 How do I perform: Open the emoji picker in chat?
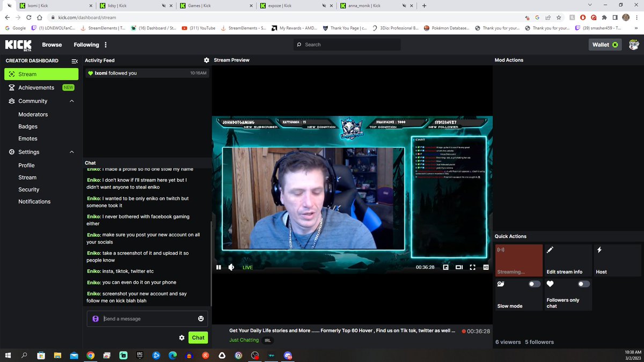(x=201, y=319)
